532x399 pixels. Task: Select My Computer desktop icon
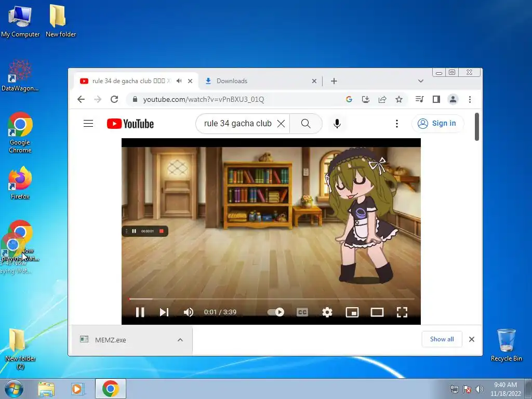click(20, 21)
